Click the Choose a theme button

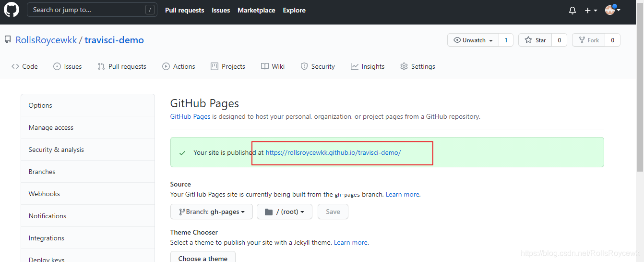click(203, 257)
